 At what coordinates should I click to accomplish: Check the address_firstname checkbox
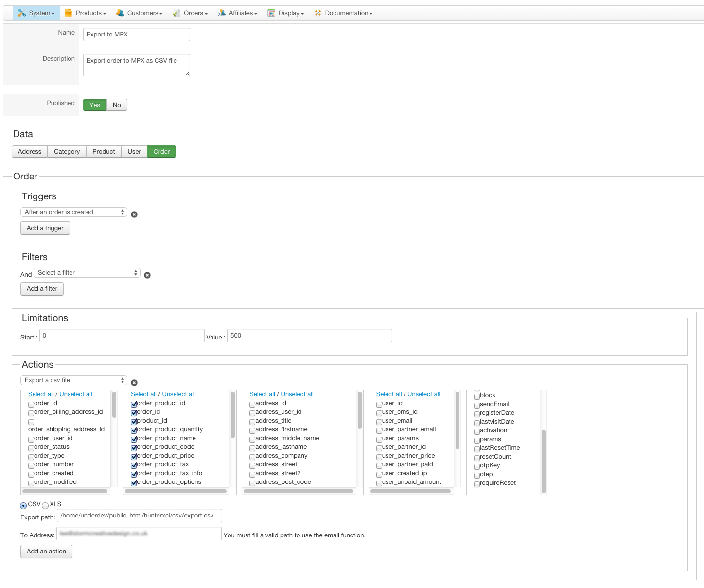(x=252, y=430)
